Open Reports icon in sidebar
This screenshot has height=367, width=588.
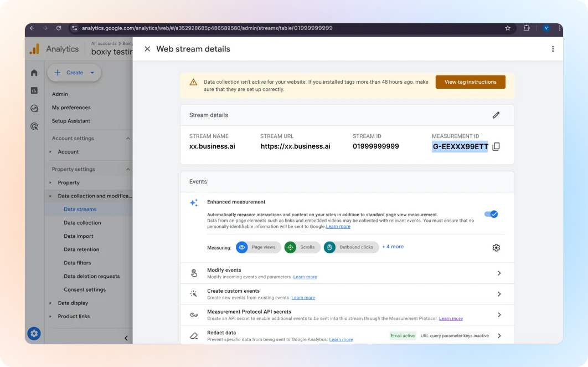[x=34, y=90]
